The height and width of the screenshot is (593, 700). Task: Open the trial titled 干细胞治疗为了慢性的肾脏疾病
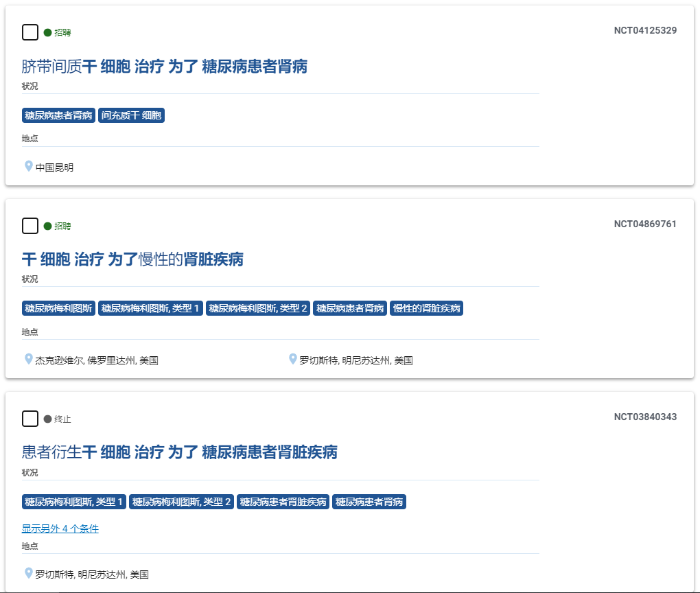pyautogui.click(x=132, y=259)
